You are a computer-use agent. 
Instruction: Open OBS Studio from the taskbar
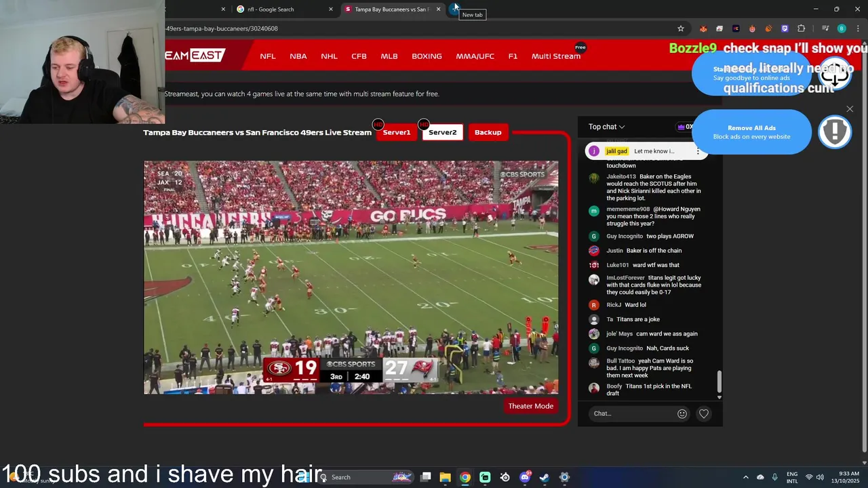pyautogui.click(x=505, y=477)
